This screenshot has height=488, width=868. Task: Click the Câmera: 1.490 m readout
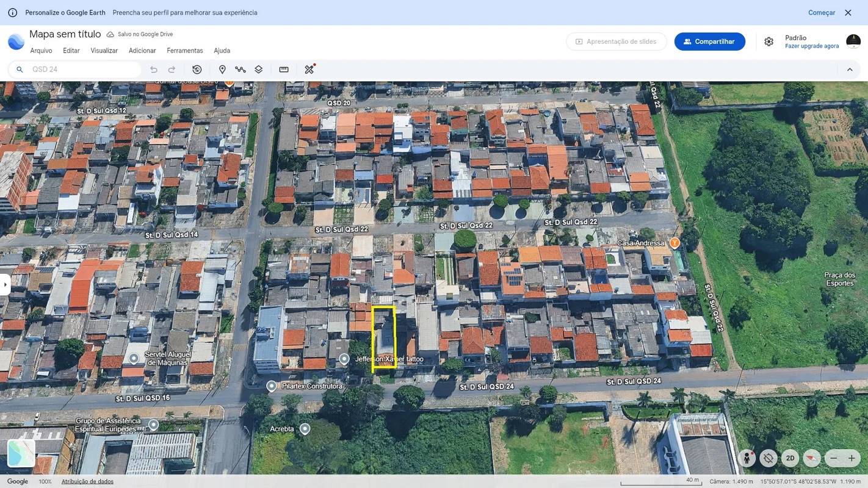click(x=731, y=482)
